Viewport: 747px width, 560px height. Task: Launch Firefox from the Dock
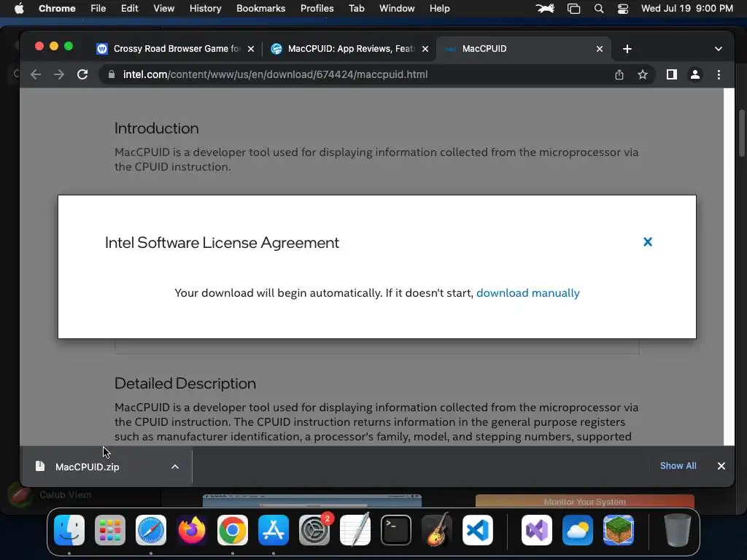[x=192, y=531]
